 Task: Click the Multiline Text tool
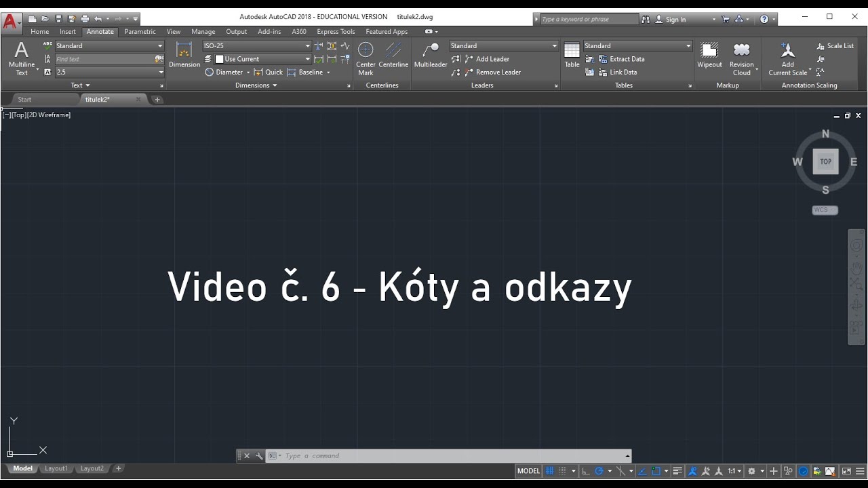click(22, 58)
